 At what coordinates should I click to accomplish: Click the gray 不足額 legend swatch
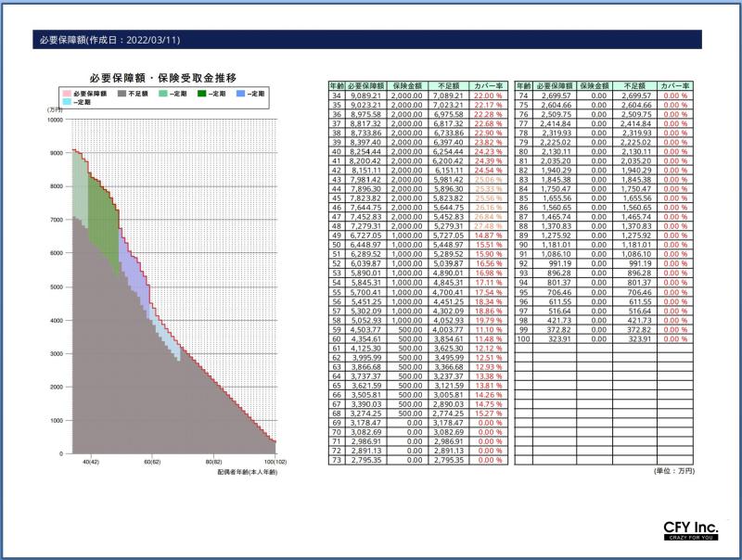121,94
